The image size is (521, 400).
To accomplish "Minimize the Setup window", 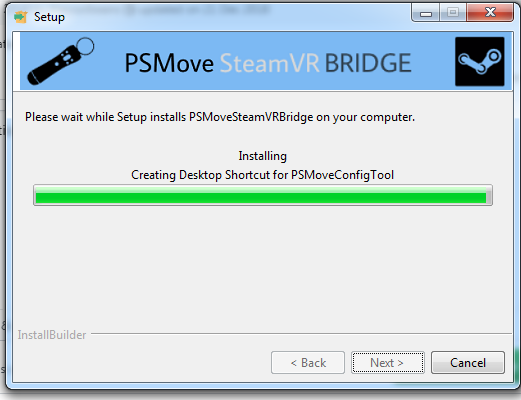I will click(x=426, y=13).
